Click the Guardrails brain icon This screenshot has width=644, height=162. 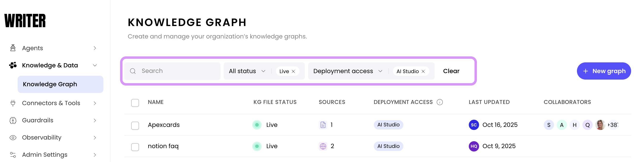(x=13, y=120)
